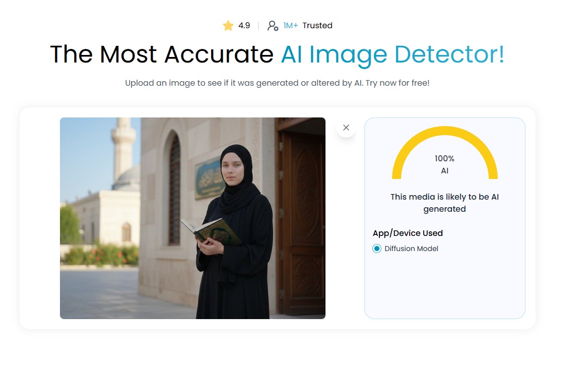Click the 'AI' label under the percentage
Screen dimensions: 588x368
(444, 171)
